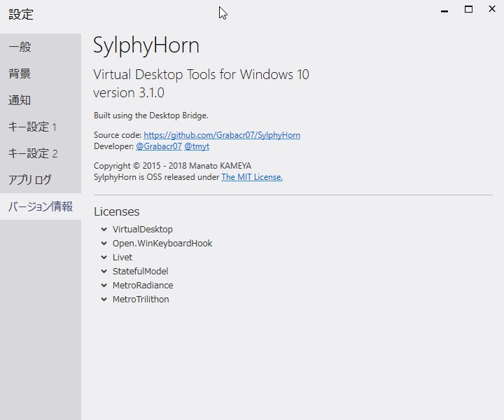Close the 設定 window
This screenshot has height=420, width=504.
click(492, 9)
